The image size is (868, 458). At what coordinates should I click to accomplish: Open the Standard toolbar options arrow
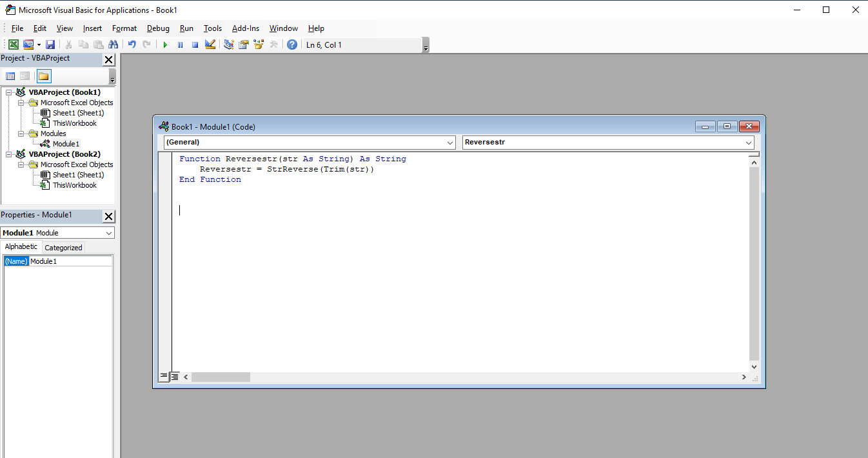(426, 46)
